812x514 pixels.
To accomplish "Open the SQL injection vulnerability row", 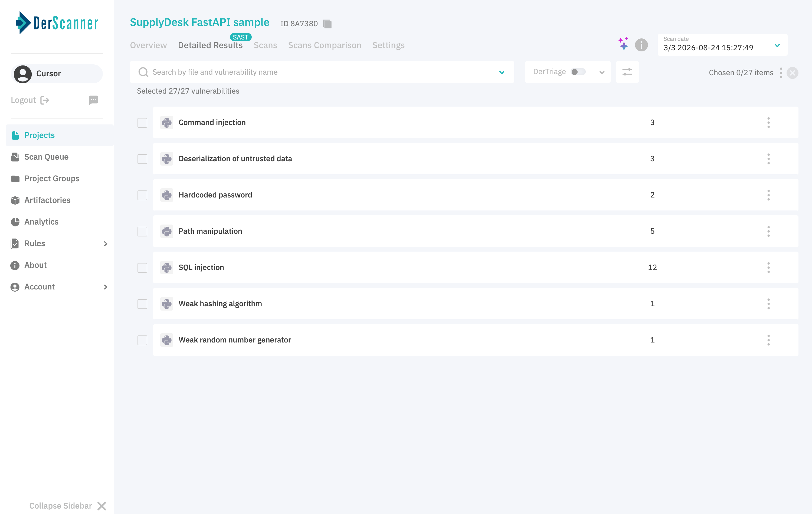I will point(476,267).
